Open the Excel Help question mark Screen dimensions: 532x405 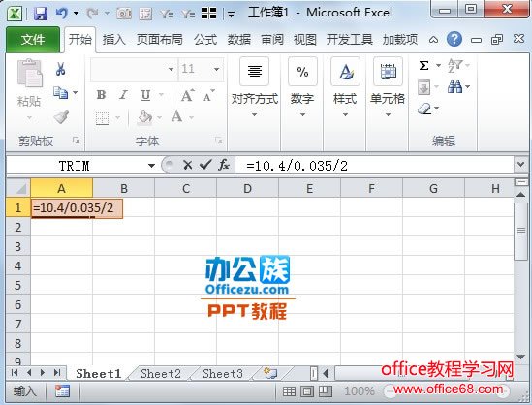454,39
